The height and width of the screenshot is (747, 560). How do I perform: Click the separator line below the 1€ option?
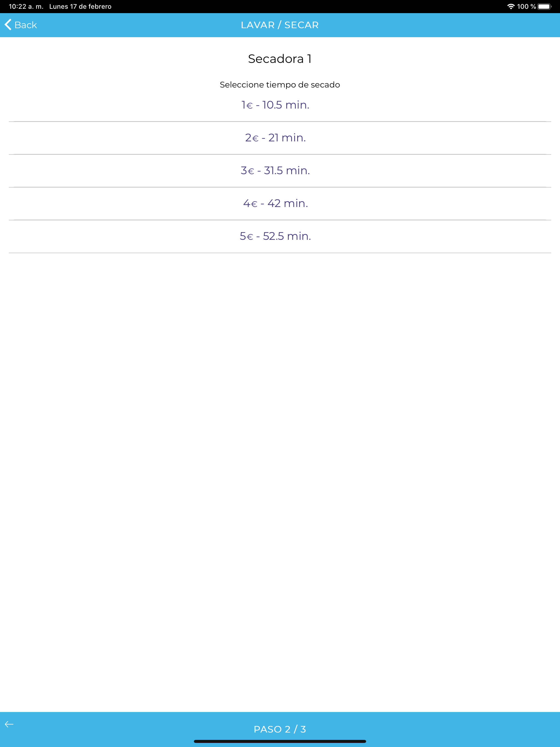pos(280,122)
